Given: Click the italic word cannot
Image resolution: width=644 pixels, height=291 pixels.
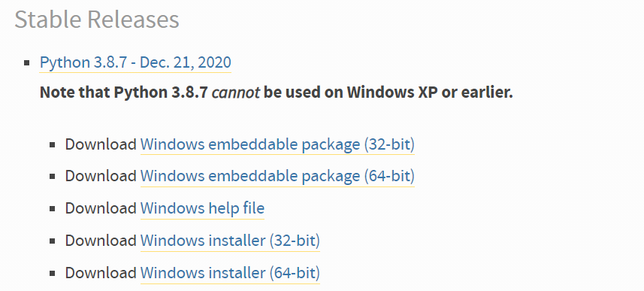Looking at the screenshot, I should (x=236, y=93).
